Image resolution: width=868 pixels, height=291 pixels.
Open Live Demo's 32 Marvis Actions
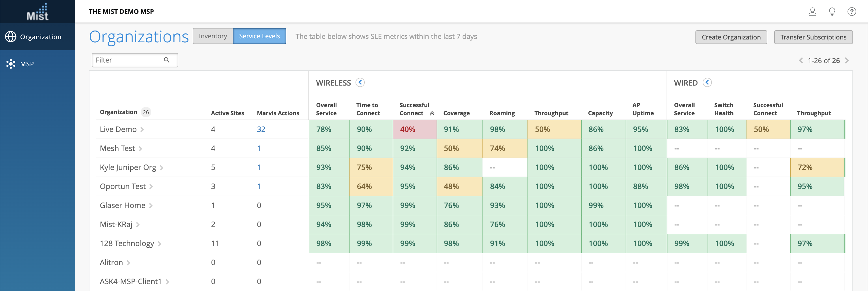coord(261,129)
